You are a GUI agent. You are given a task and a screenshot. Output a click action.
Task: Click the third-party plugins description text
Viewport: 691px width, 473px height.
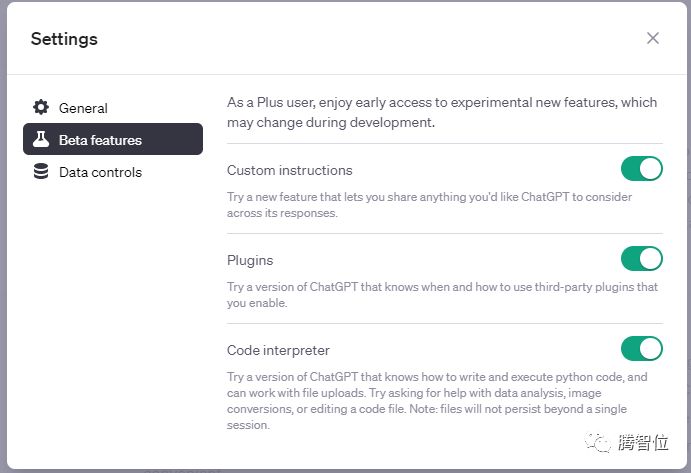(442, 294)
